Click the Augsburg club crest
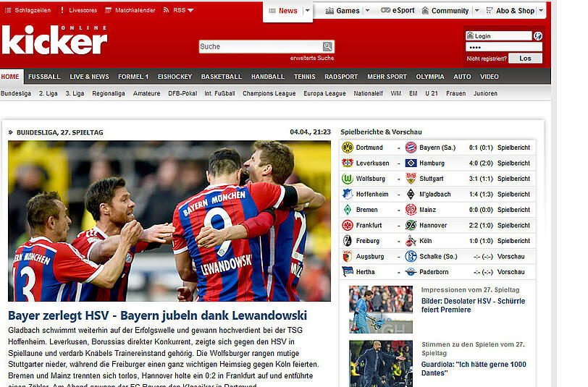 348,256
